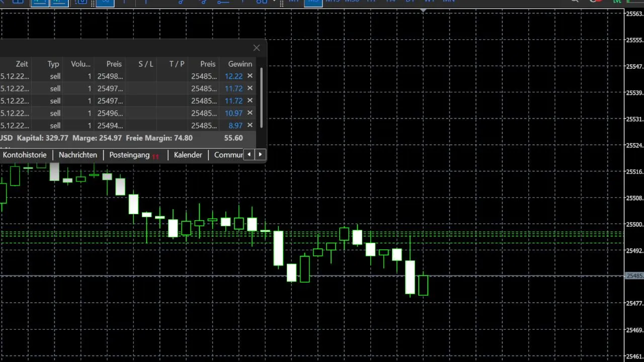This screenshot has width=644, height=362.
Task: Switch to the Kalender tab
Action: tap(188, 155)
